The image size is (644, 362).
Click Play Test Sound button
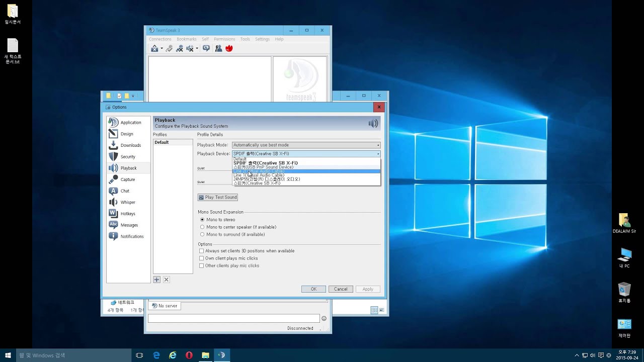click(x=217, y=197)
